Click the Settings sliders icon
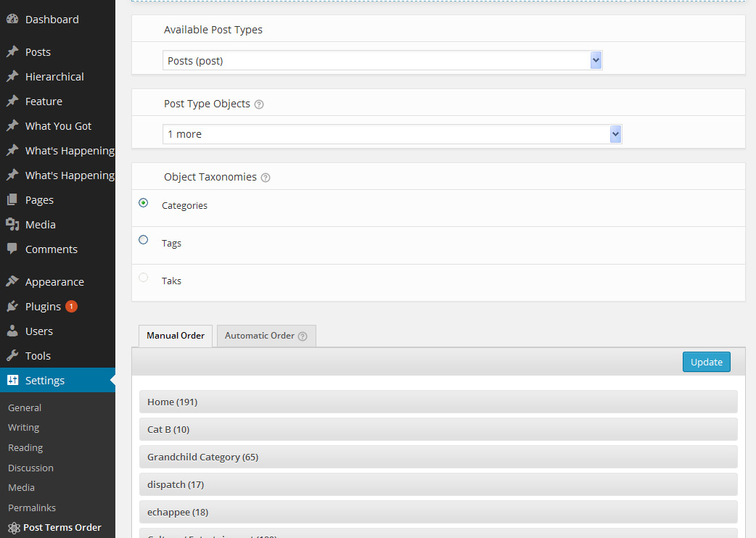 tap(12, 380)
